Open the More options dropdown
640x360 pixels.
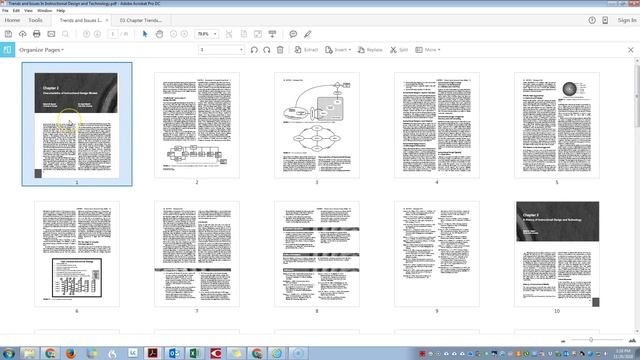428,50
